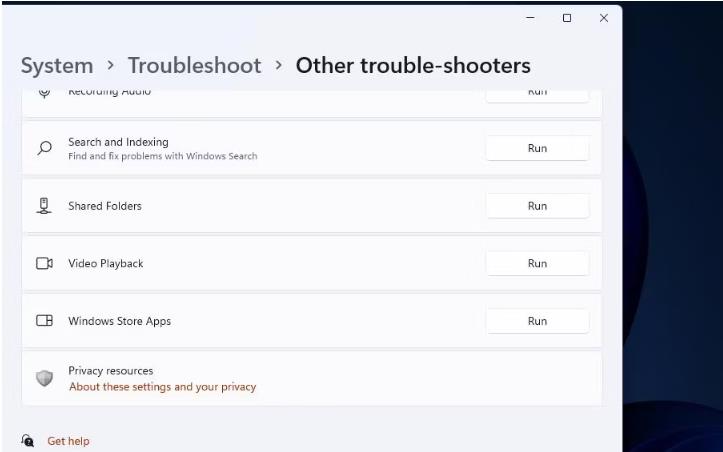Open the Get help link
This screenshot has height=452, width=723.
68,441
